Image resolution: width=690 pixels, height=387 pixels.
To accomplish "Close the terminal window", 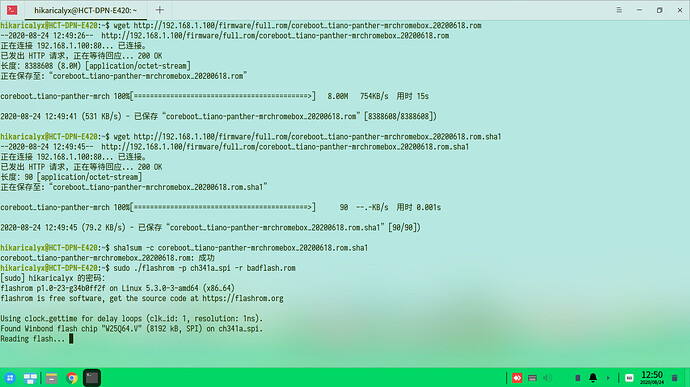I will pyautogui.click(x=680, y=10).
